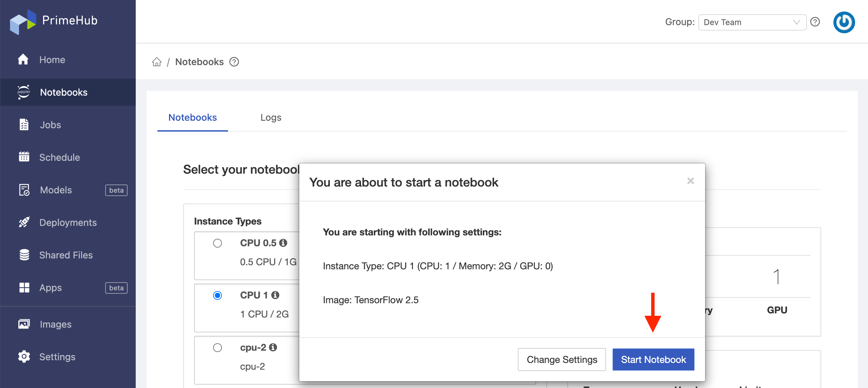868x388 pixels.
Task: Open Shared Files in the sidebar
Action: click(68, 255)
